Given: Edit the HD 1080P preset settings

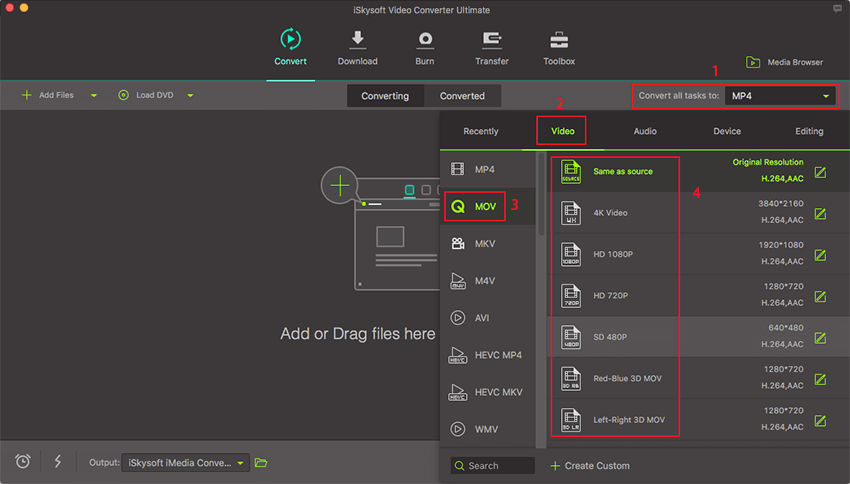Looking at the screenshot, I should click(x=820, y=254).
